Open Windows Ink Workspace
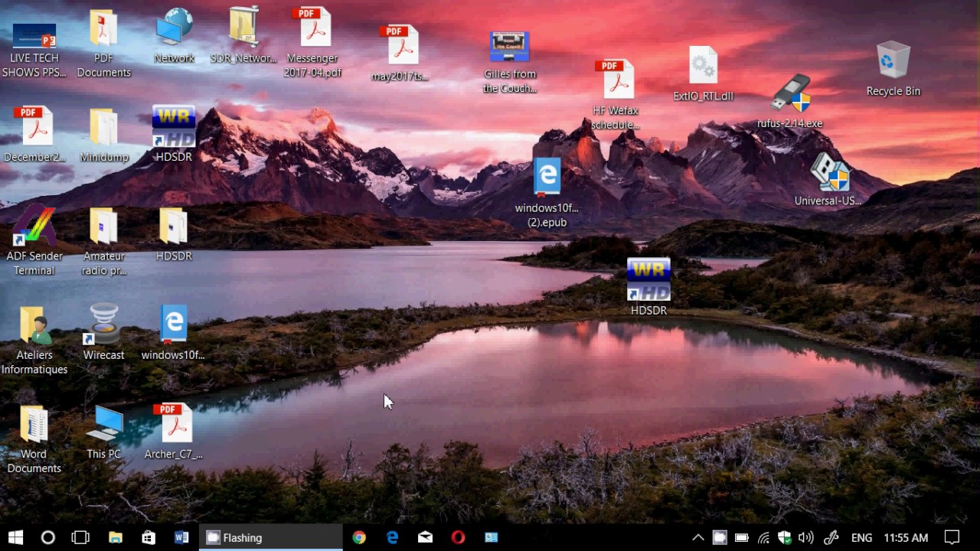Viewport: 980px width, 551px height. click(x=831, y=537)
